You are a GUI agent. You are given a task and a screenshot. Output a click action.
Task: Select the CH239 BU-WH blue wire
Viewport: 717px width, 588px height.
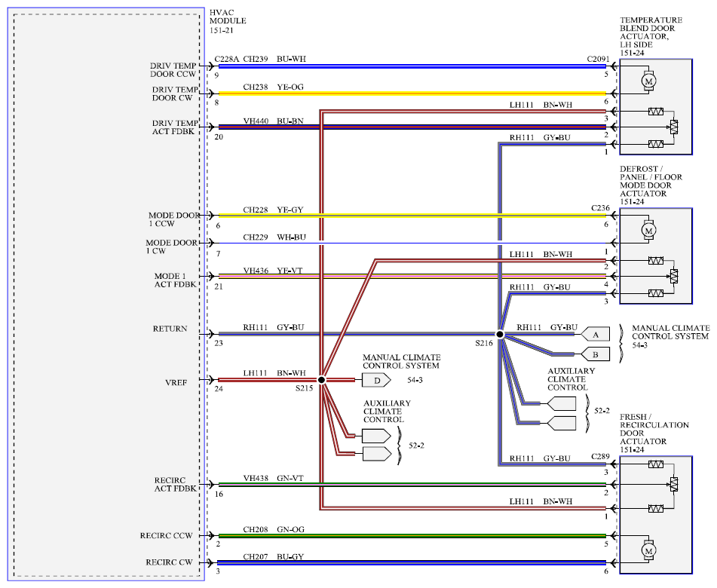(412, 66)
